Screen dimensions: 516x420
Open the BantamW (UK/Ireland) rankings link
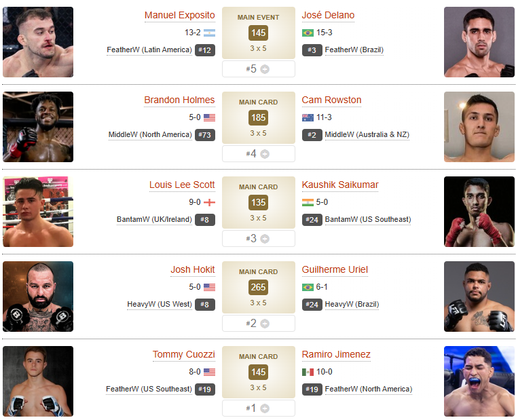click(x=154, y=219)
